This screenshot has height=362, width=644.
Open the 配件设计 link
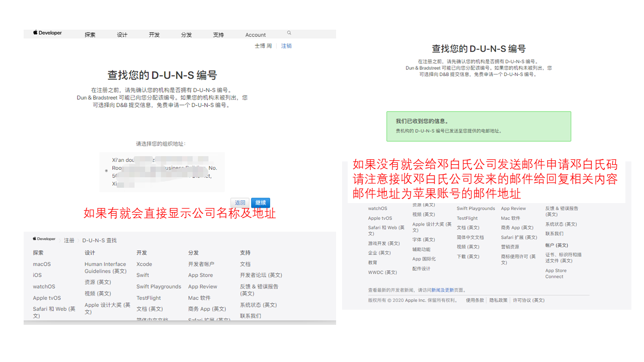[x=421, y=268]
